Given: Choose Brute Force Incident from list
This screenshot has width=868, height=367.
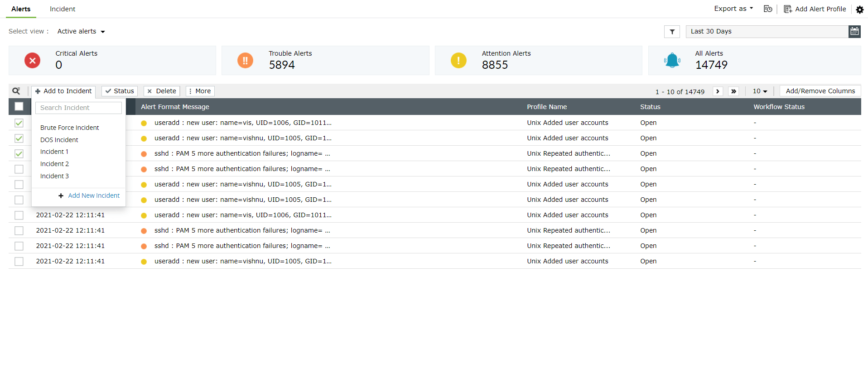Looking at the screenshot, I should pos(70,128).
